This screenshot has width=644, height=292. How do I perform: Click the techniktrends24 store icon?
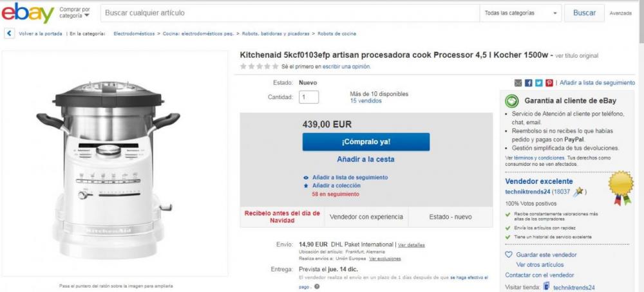[x=547, y=287]
